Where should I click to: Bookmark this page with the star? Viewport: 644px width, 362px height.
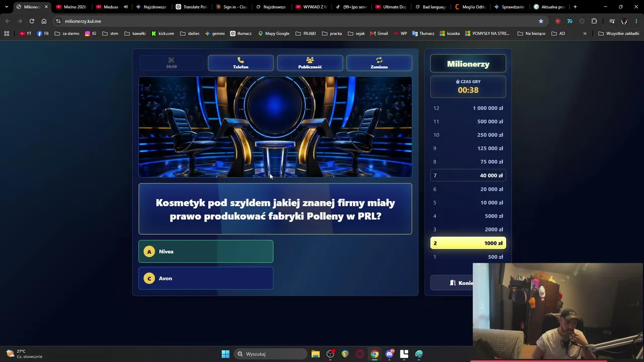click(x=541, y=21)
